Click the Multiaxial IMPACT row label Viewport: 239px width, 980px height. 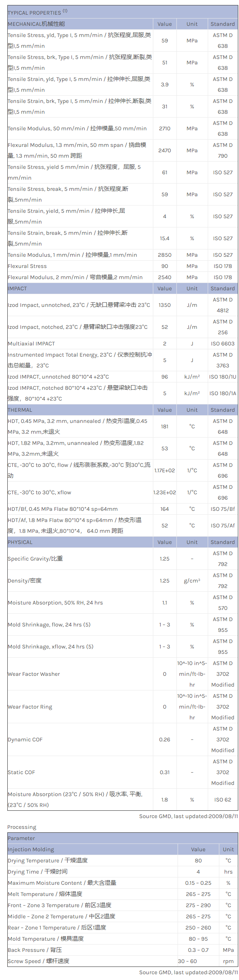[31, 344]
